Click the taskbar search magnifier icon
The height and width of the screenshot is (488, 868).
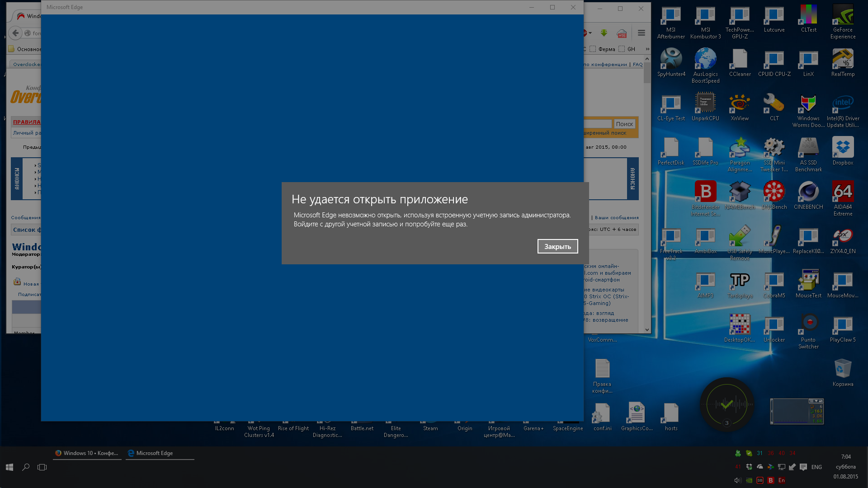point(26,467)
